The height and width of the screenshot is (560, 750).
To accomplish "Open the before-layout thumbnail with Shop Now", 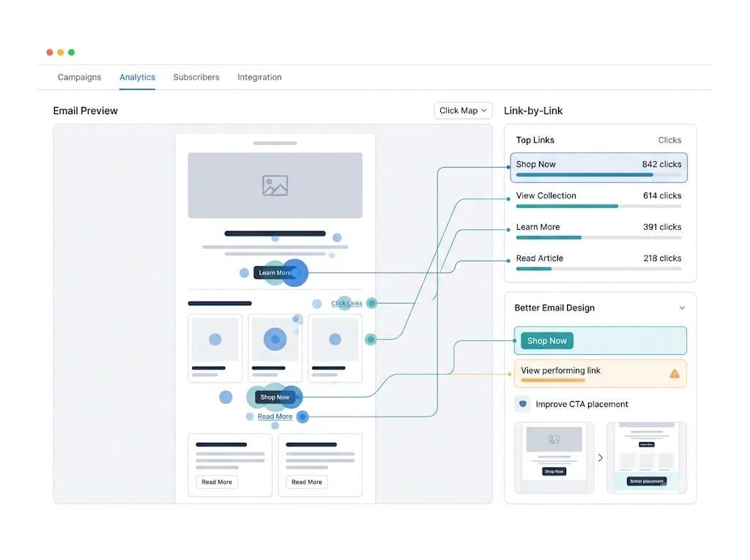I will pos(554,458).
